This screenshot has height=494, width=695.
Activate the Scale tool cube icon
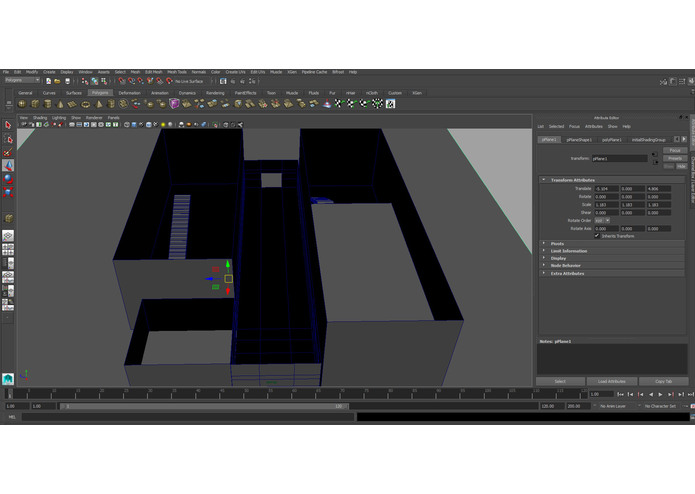point(8,192)
